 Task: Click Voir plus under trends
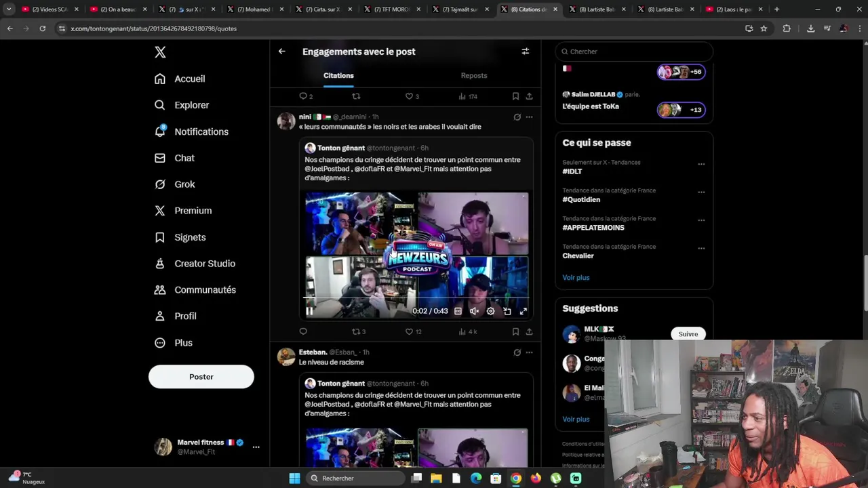click(x=576, y=277)
